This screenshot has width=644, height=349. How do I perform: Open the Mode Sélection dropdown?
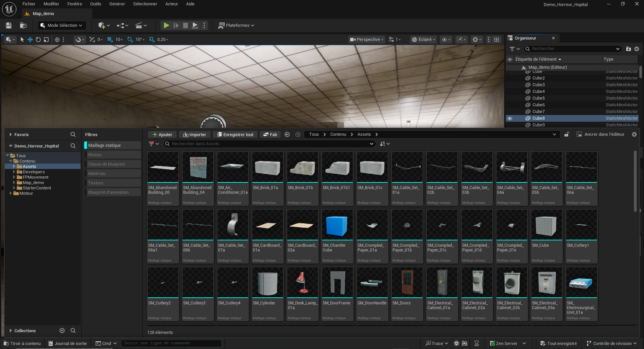62,25
